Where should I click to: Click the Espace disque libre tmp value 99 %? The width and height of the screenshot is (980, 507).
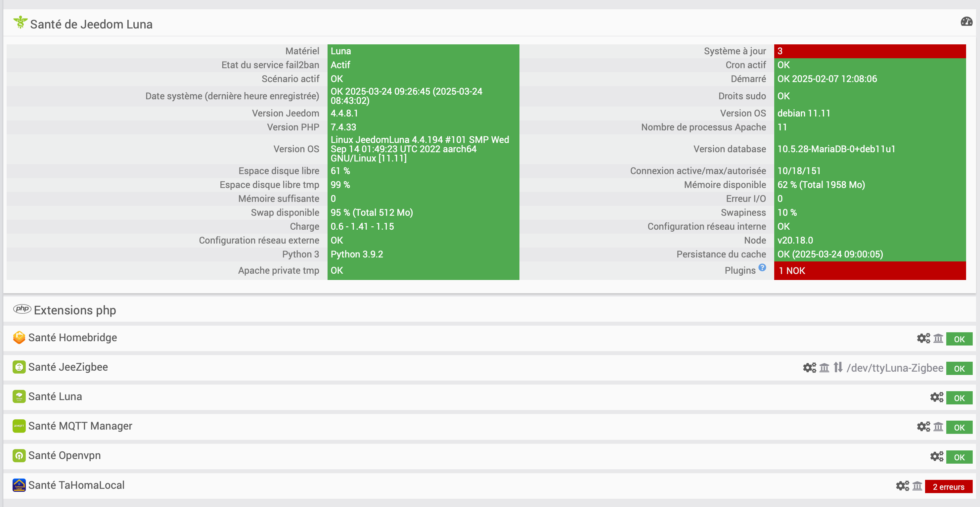pyautogui.click(x=423, y=185)
